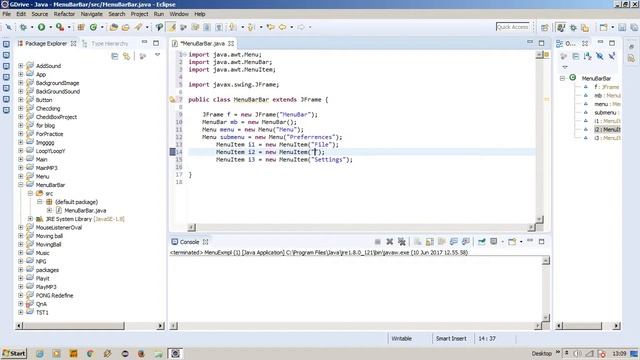Click the Open Type folder icon
The image size is (640, 360).
pyautogui.click(x=114, y=27)
